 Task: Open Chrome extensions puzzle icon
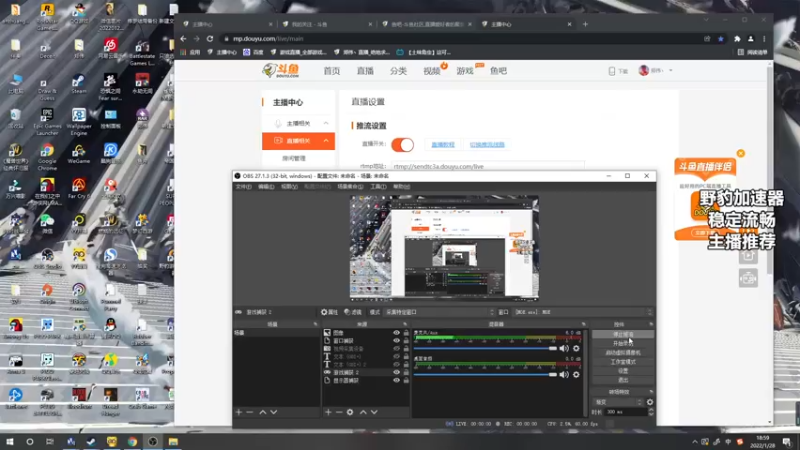click(x=737, y=39)
